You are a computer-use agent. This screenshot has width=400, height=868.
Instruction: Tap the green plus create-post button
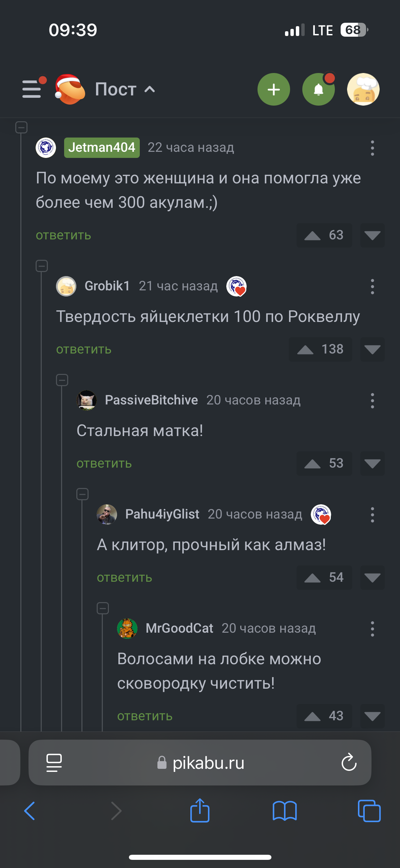[x=273, y=89]
